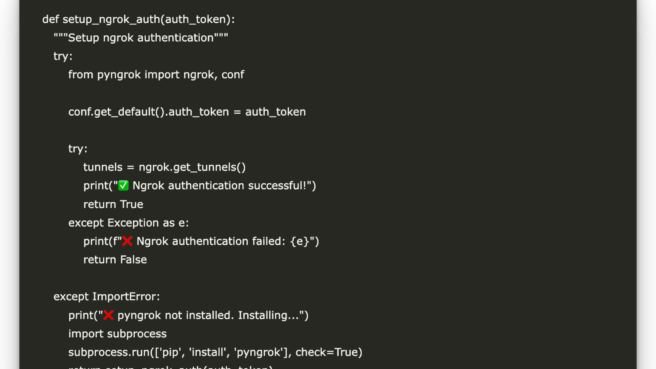Click red cross emoji before 'Ngrok authentication failed'
Image resolution: width=656 pixels, height=369 pixels.
point(127,241)
